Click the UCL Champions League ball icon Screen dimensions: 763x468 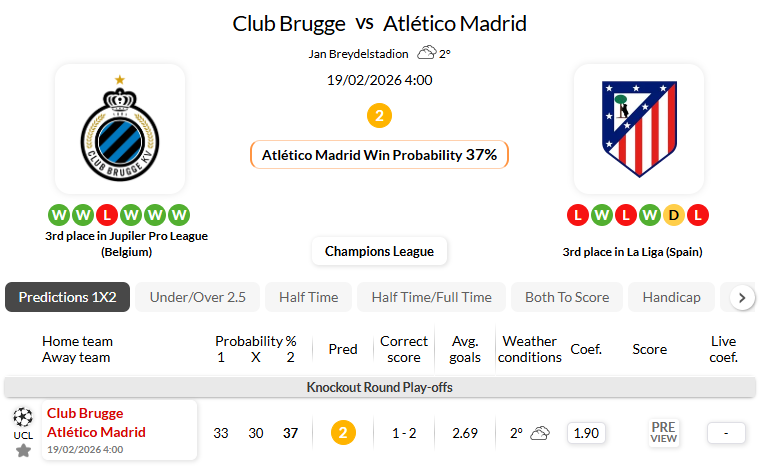[x=23, y=416]
